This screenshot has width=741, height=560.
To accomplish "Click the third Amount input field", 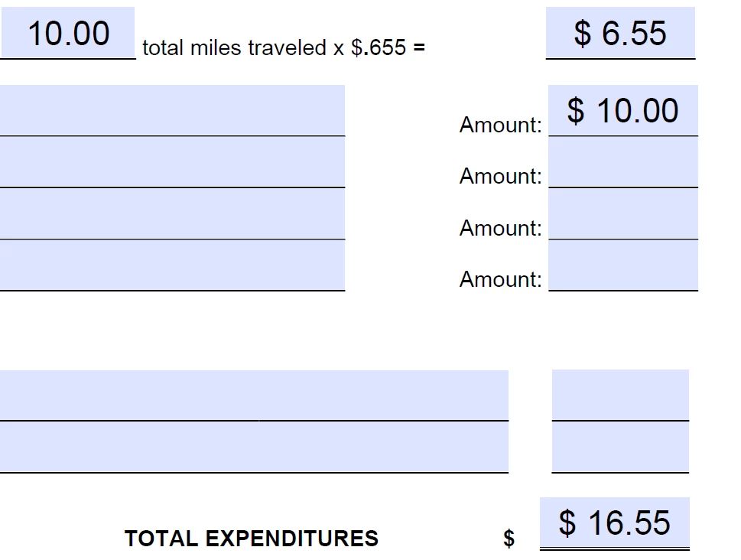I will pyautogui.click(x=623, y=213).
